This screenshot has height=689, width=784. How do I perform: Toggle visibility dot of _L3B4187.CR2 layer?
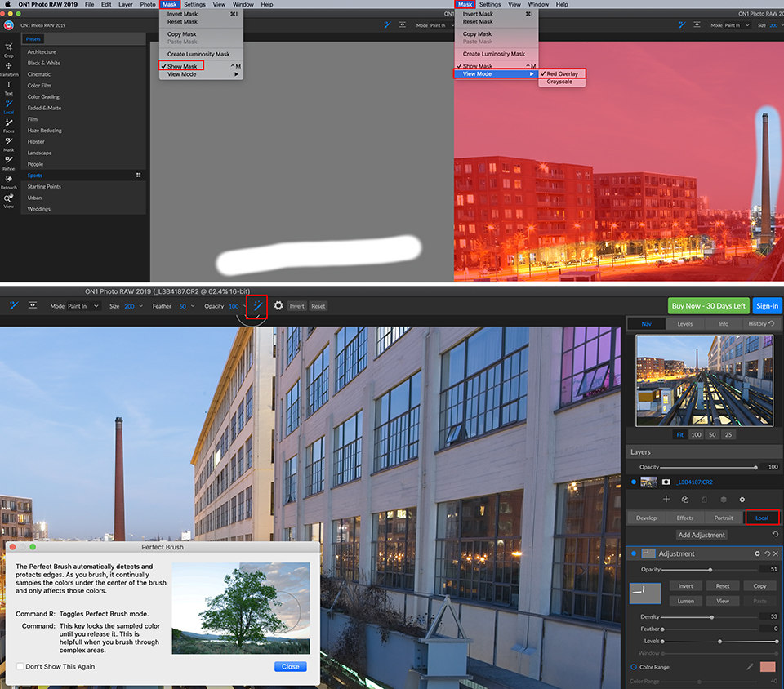(x=634, y=482)
